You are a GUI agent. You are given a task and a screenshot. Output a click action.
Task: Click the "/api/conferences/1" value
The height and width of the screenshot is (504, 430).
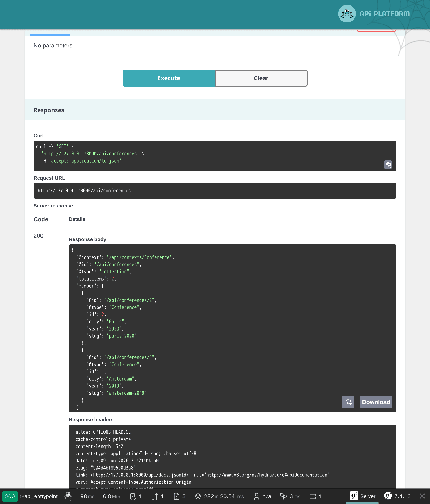click(x=129, y=357)
